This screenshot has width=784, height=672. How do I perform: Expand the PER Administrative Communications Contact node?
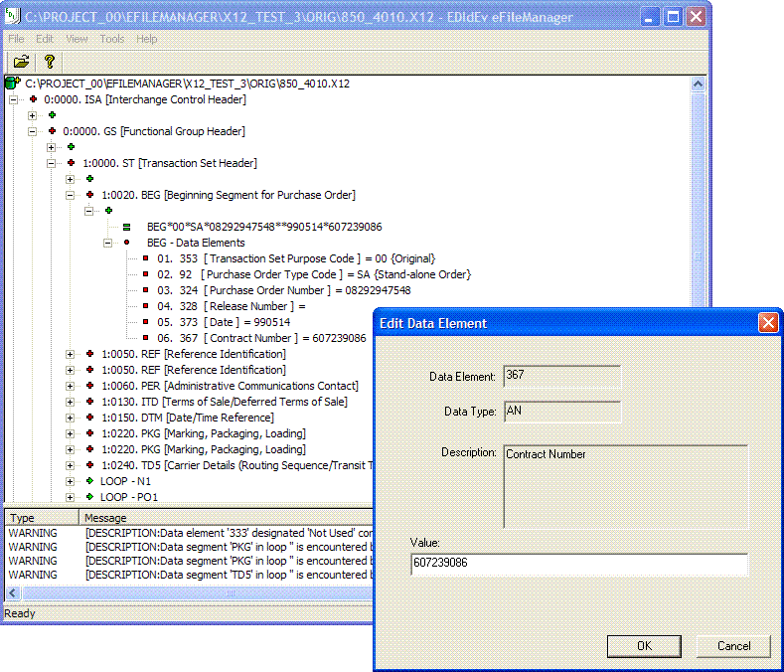(x=71, y=386)
